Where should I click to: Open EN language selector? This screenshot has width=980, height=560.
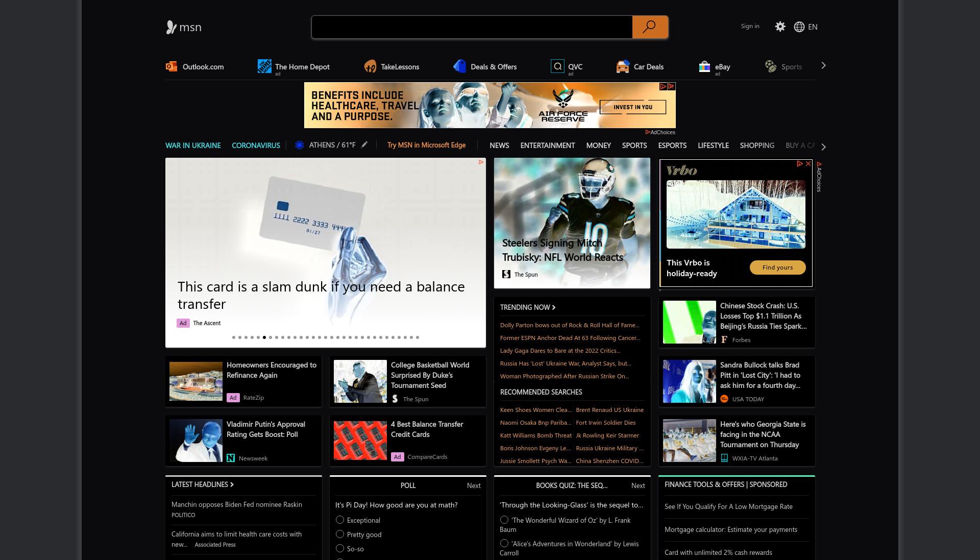click(813, 27)
